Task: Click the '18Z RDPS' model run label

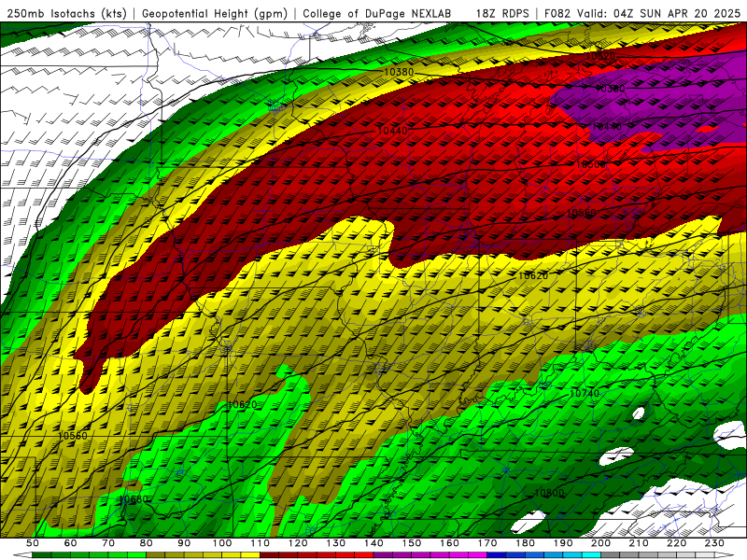Action: pos(502,13)
